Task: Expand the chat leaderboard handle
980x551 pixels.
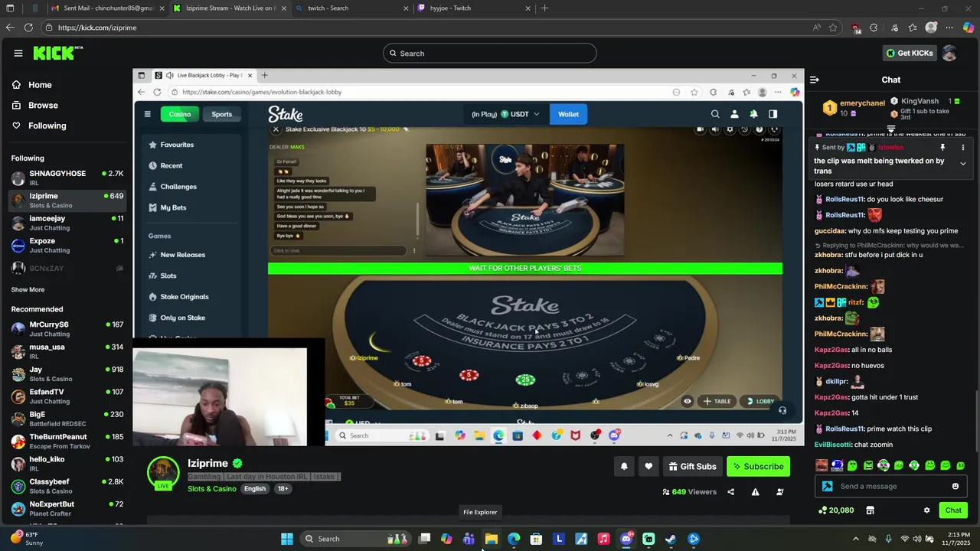Action: tap(891, 130)
